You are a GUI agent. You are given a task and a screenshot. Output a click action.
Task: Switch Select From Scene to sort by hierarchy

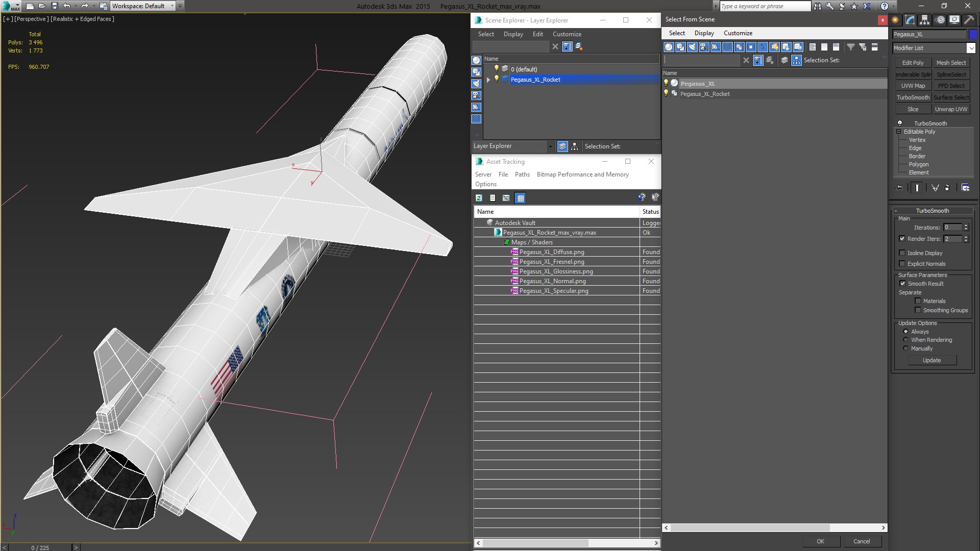[797, 60]
